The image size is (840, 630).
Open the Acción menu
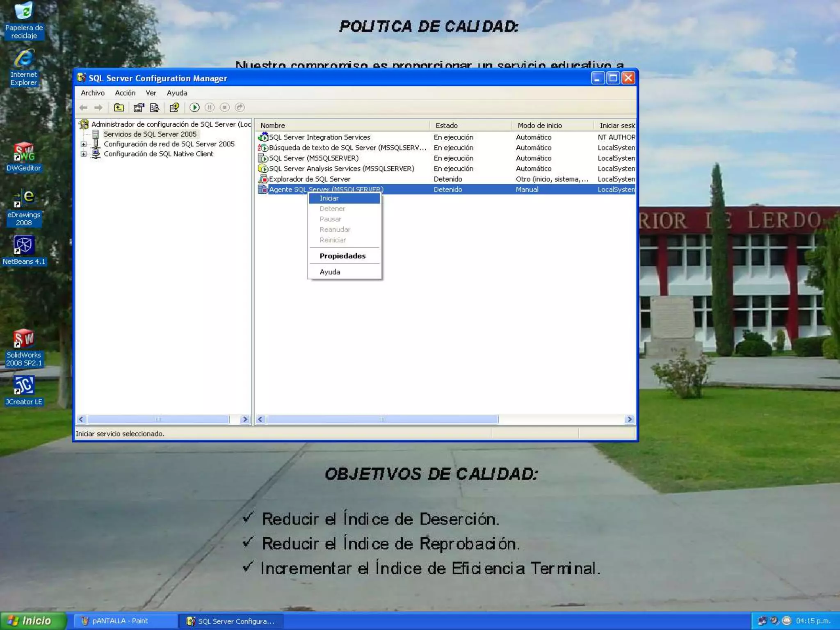[125, 93]
